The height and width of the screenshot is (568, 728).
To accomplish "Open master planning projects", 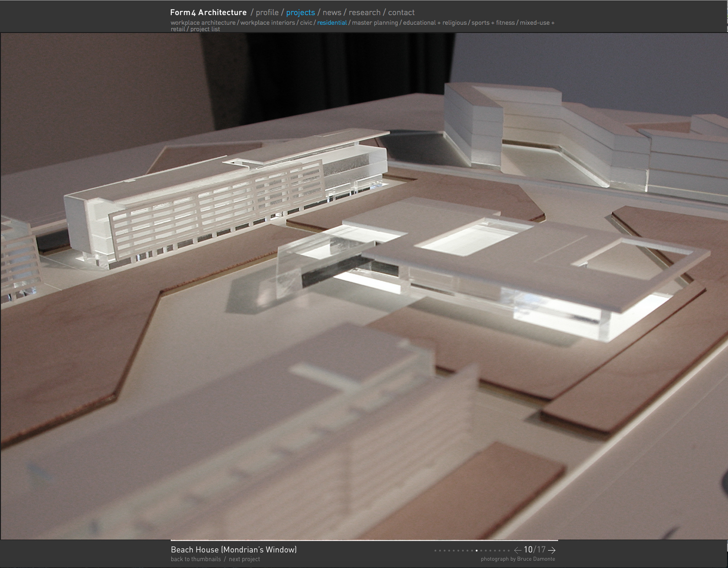I will tap(375, 22).
